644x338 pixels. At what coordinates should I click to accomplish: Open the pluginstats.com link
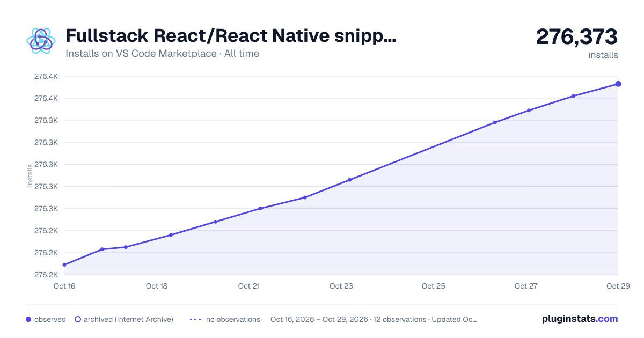click(580, 319)
